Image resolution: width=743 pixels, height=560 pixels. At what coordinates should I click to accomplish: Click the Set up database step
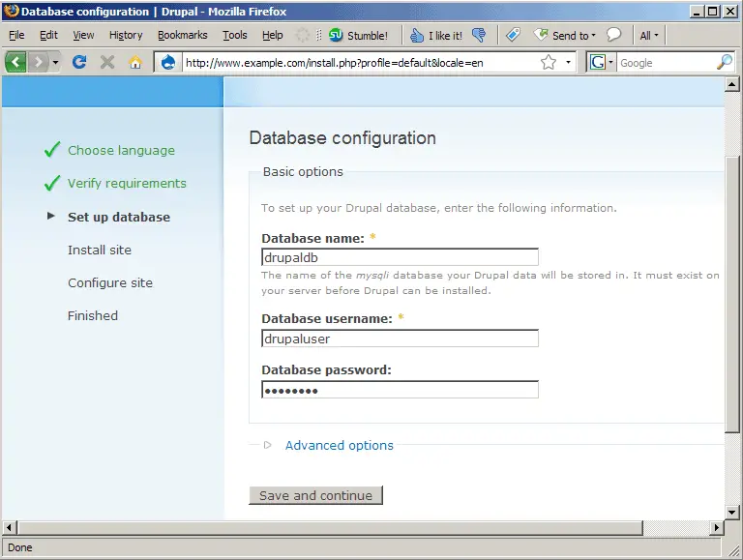[x=119, y=217]
